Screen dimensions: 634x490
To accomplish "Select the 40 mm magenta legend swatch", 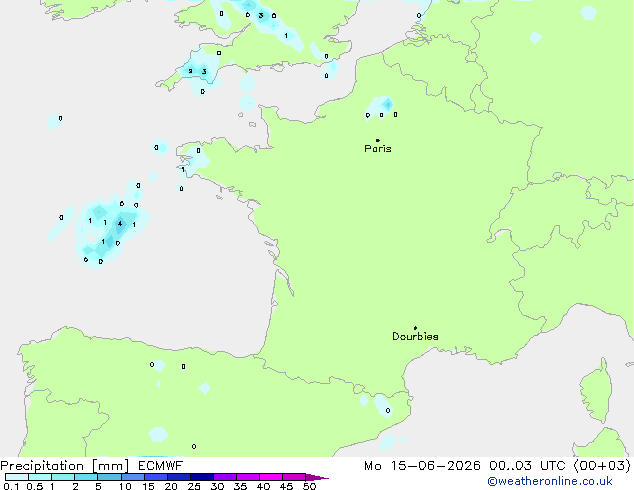I will click(x=271, y=477).
